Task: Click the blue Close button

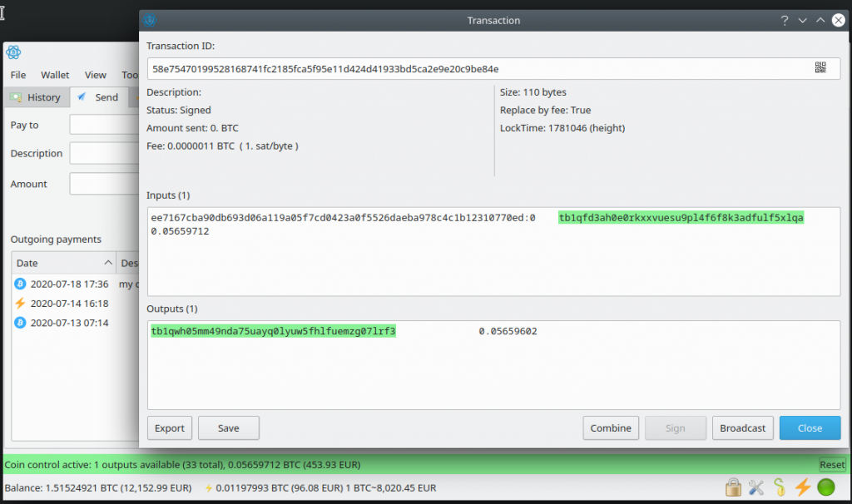Action: (810, 428)
